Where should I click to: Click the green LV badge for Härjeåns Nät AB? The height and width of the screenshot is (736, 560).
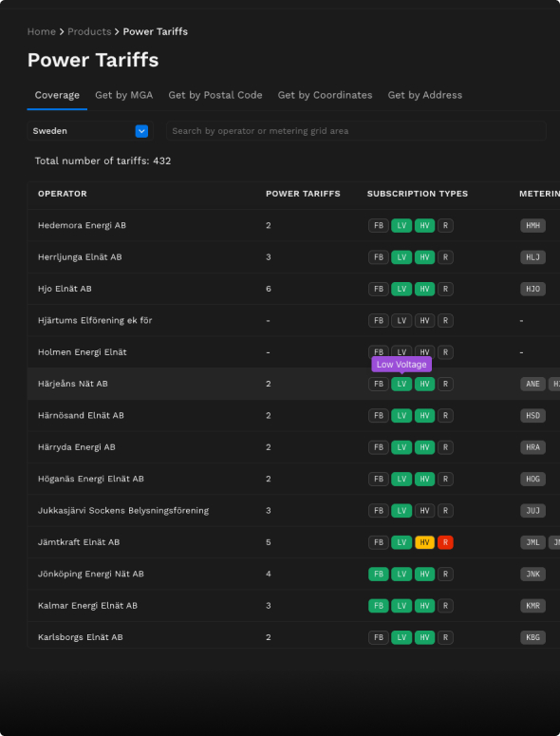coord(401,384)
